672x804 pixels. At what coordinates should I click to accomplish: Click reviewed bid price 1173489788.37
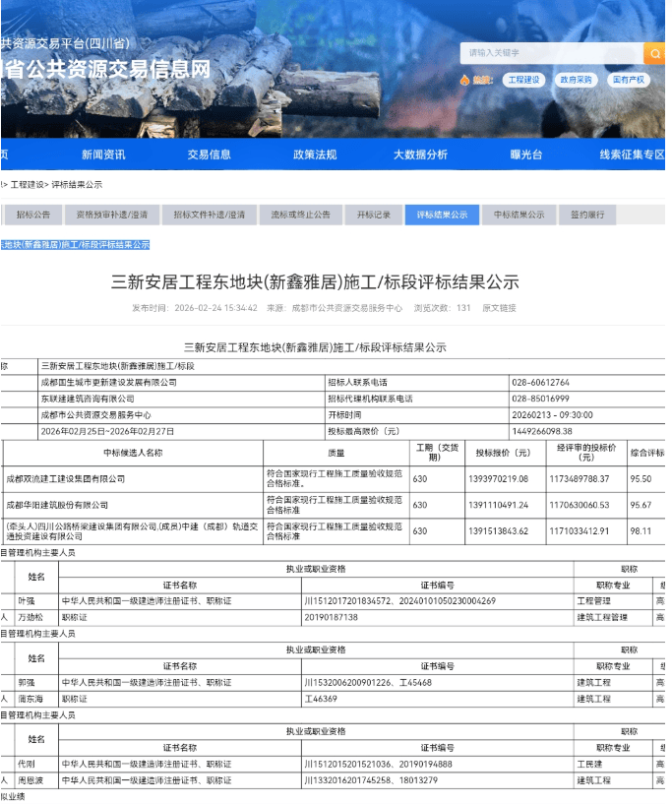click(580, 479)
